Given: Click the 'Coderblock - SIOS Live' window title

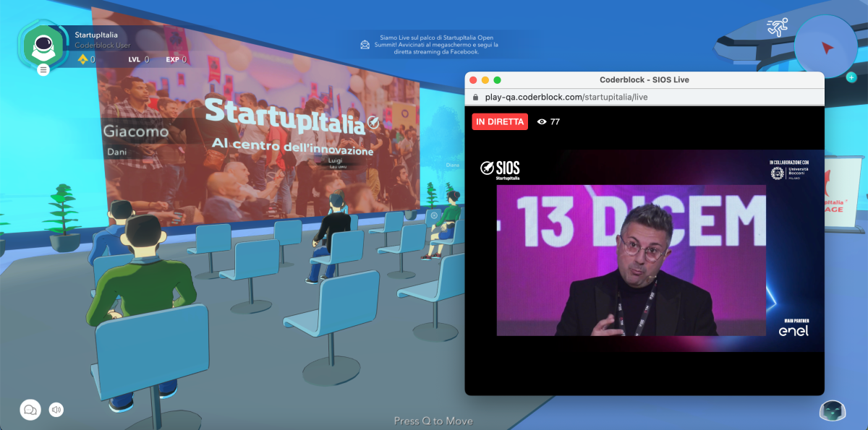Looking at the screenshot, I should (644, 79).
